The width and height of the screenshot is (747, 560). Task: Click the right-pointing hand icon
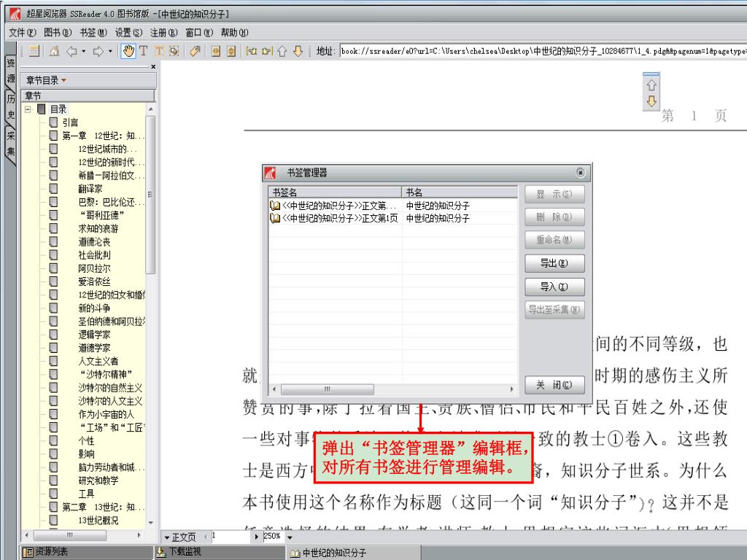pyautogui.click(x=267, y=51)
